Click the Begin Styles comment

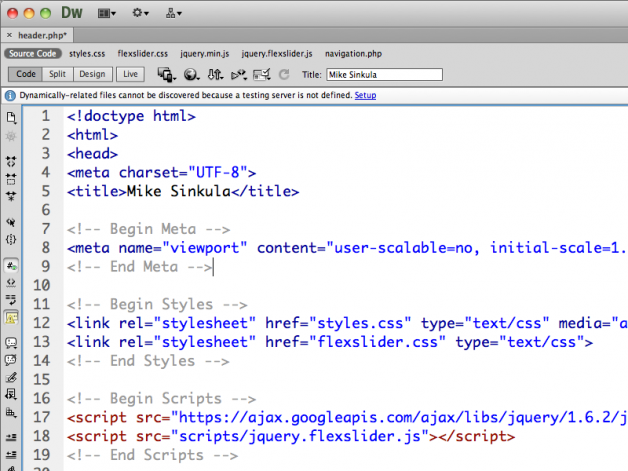click(157, 304)
